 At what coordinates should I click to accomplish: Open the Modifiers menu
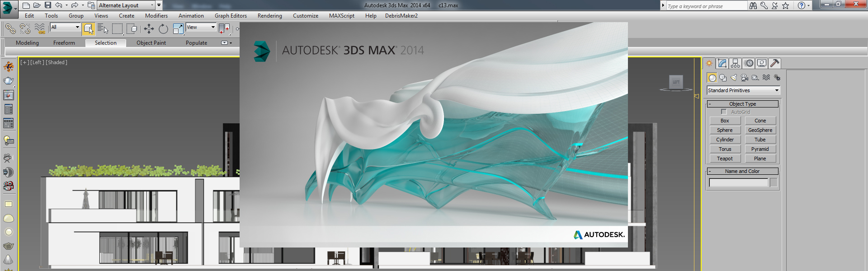point(156,16)
